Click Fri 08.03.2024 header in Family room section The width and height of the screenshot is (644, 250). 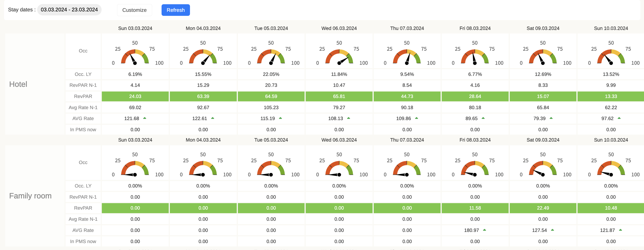475,140
